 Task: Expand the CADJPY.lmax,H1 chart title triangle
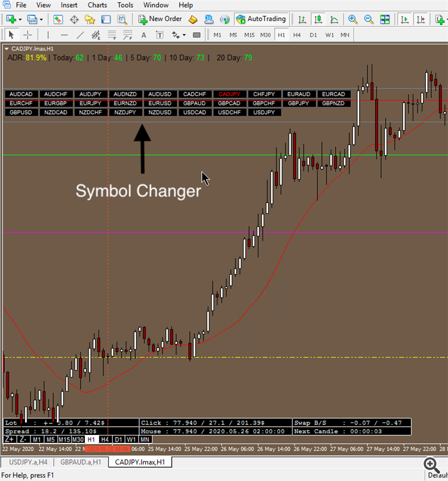pos(7,49)
